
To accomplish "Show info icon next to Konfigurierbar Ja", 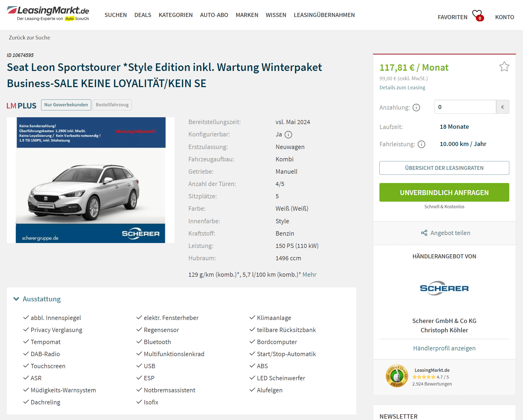I will point(288,135).
